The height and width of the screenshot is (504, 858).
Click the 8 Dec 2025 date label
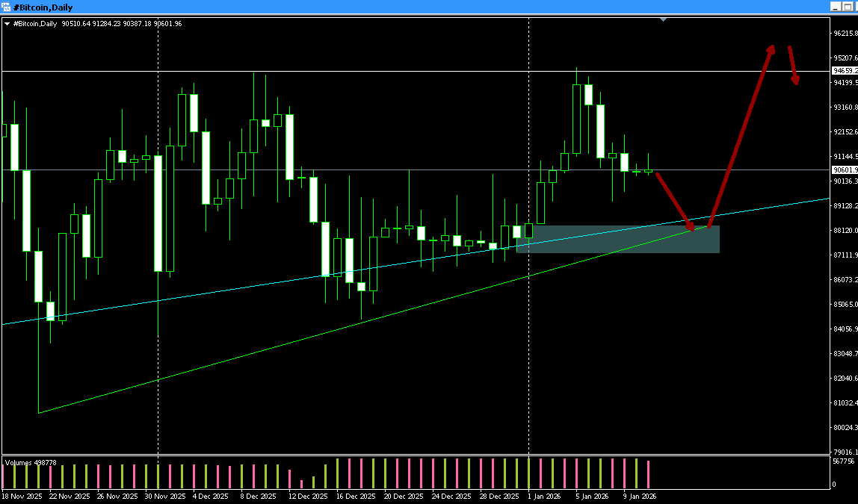pos(259,497)
